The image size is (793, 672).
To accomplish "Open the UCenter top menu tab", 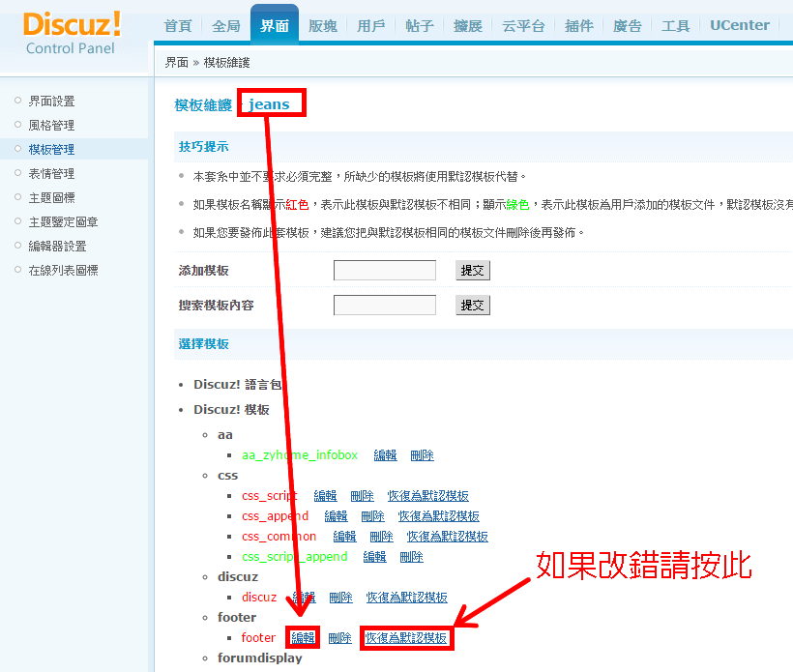I will pos(740,25).
